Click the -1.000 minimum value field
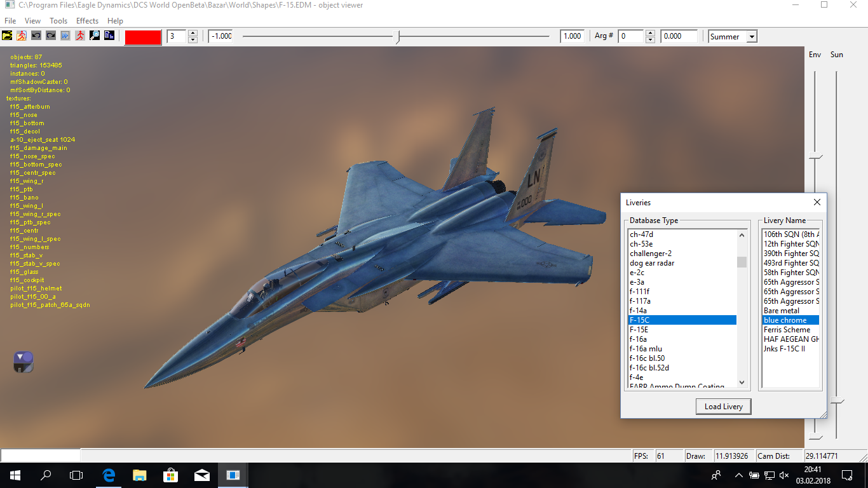The image size is (868, 488). 220,36
